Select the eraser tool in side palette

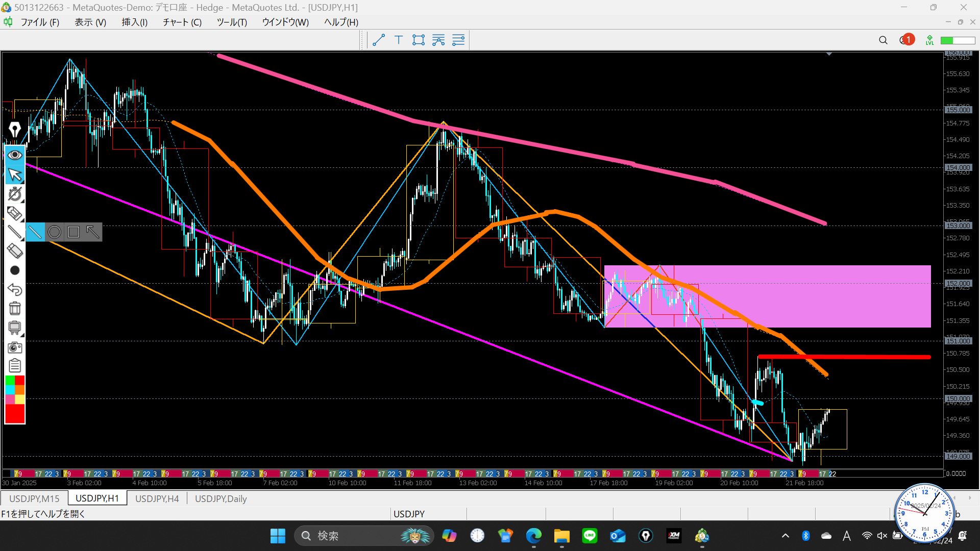pos(15,251)
